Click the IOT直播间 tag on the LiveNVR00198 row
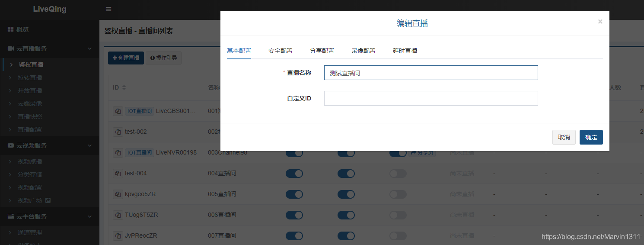Viewport: 644px width, 245px height. pos(140,152)
